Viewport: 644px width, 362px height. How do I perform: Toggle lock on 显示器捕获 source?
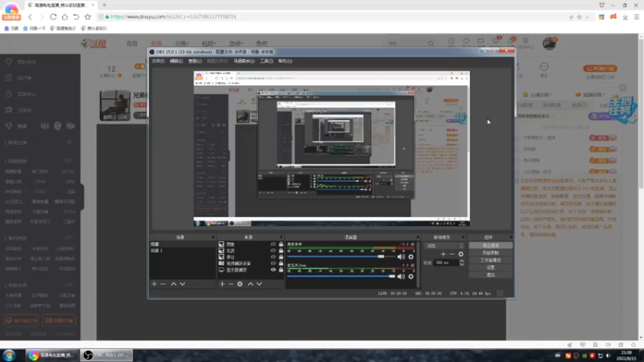[x=281, y=270]
